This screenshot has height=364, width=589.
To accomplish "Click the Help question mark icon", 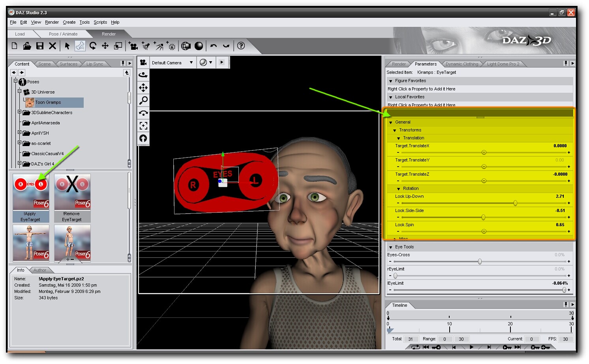I will point(241,46).
